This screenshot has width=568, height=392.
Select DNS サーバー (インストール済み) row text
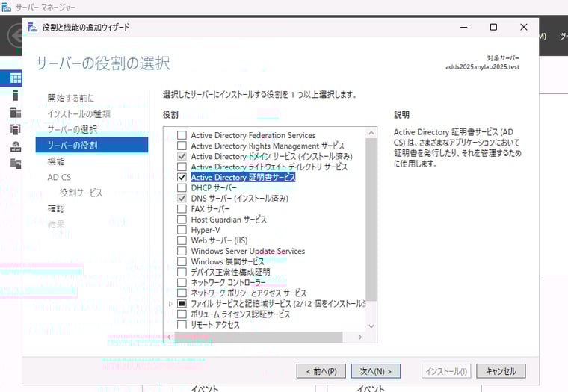pyautogui.click(x=239, y=199)
